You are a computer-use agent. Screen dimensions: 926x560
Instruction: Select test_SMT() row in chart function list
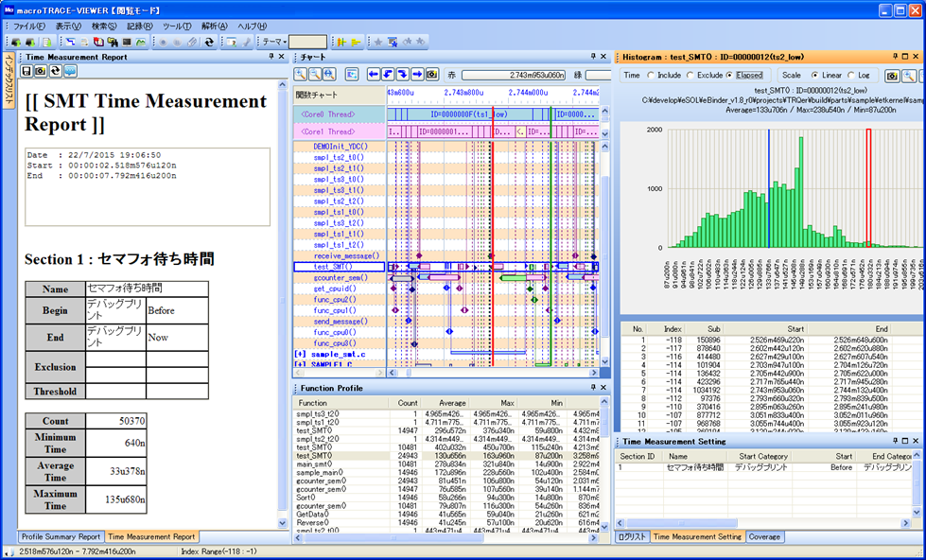[x=340, y=267]
